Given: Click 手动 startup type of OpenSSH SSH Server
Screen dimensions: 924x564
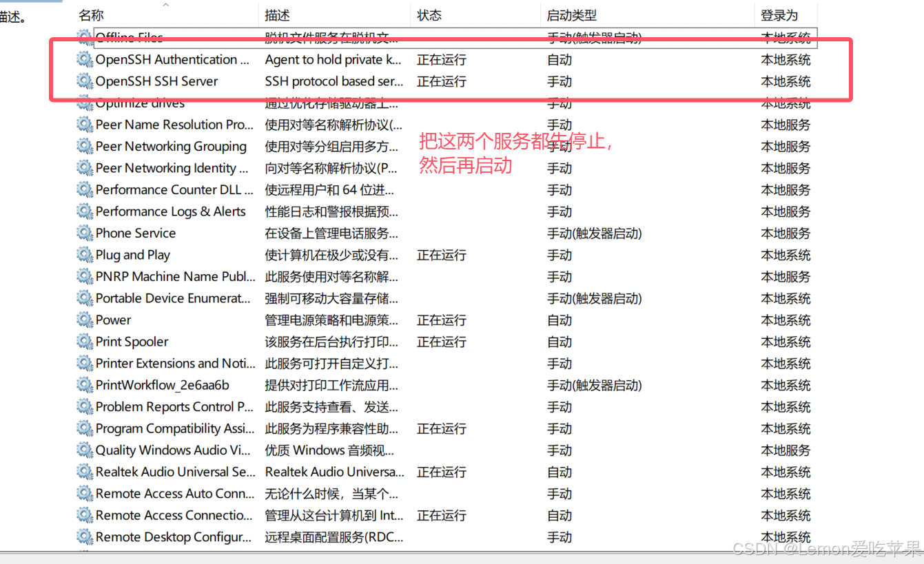Looking at the screenshot, I should 559,81.
